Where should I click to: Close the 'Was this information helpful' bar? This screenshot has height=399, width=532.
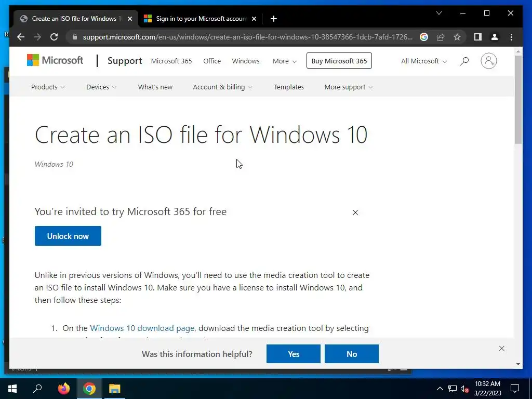[501, 349]
